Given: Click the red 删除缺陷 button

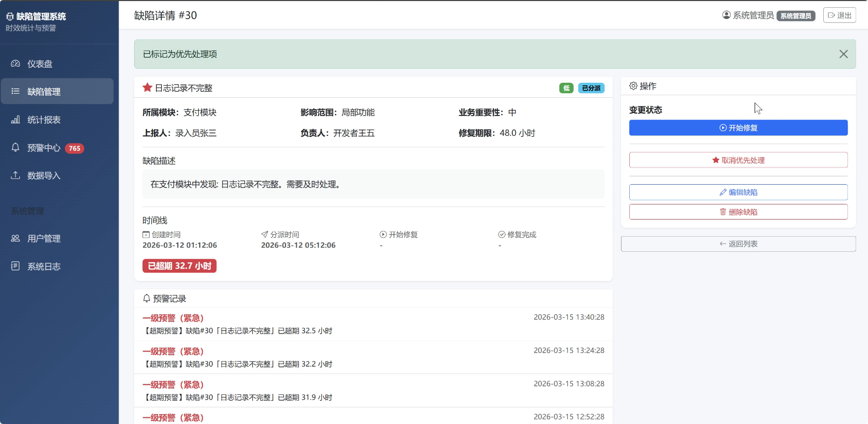Looking at the screenshot, I should pos(738,212).
